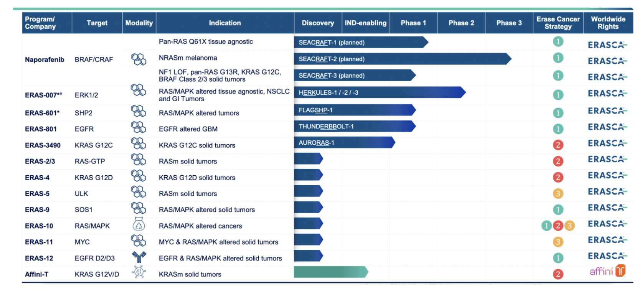Click the NRASm melanoma indication

pos(188,58)
